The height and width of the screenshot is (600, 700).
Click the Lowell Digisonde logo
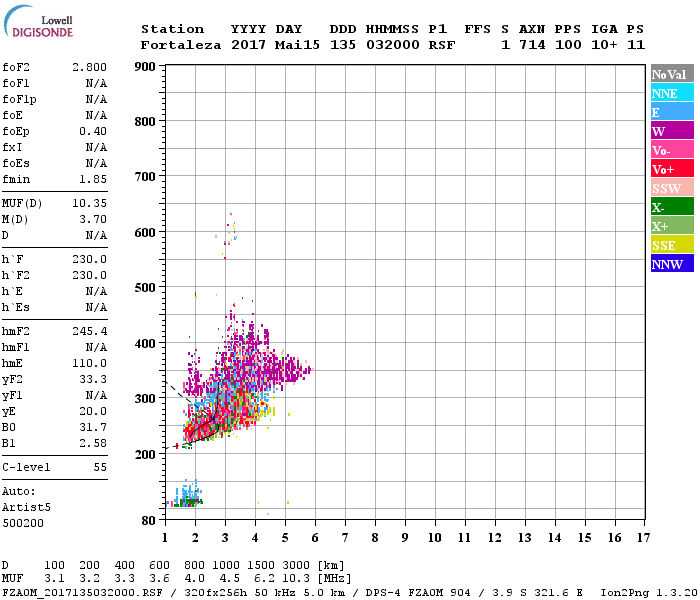tap(38, 21)
